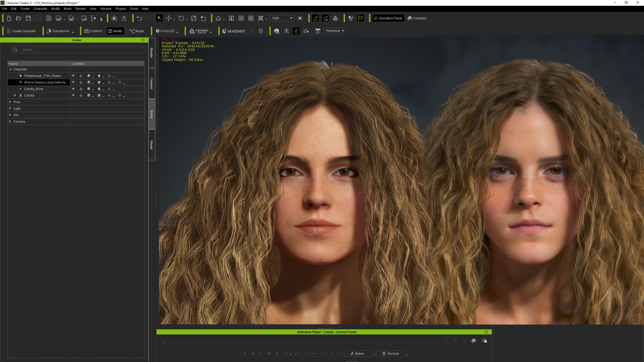
Task: Open the High quality dropdown
Action: [x=282, y=18]
